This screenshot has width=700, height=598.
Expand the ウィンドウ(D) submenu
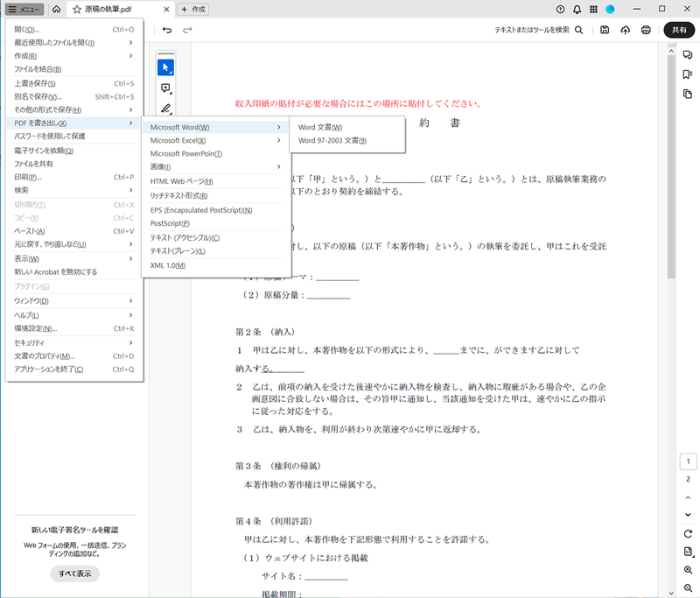(74, 301)
